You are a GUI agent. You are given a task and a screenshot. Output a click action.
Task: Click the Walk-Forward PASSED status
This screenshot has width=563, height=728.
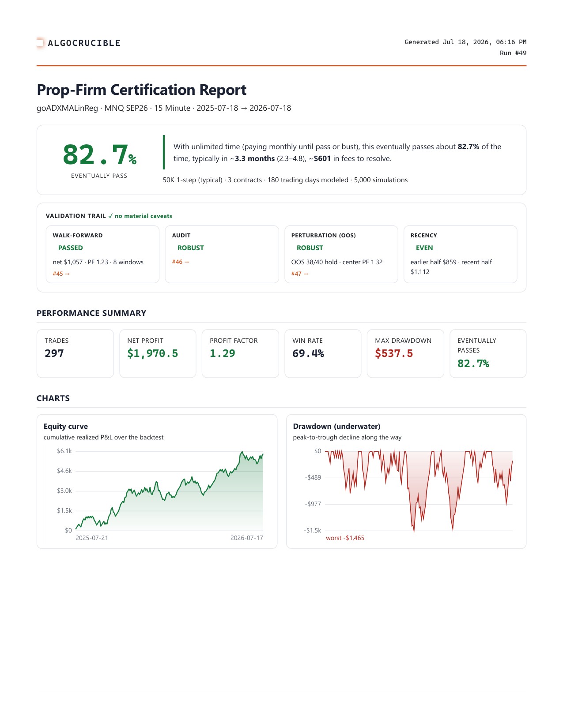[71, 248]
